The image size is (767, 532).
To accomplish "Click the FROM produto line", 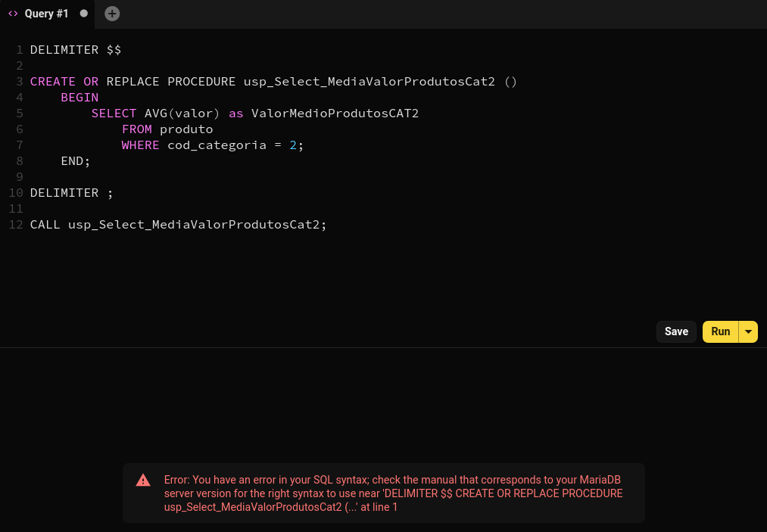I will click(x=167, y=129).
